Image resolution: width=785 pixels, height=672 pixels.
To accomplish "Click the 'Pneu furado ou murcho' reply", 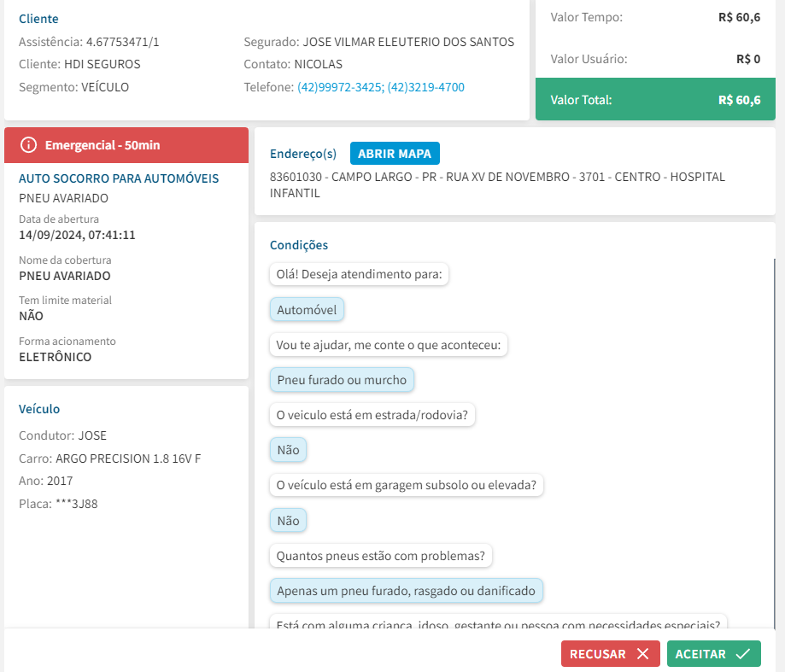I will point(342,380).
